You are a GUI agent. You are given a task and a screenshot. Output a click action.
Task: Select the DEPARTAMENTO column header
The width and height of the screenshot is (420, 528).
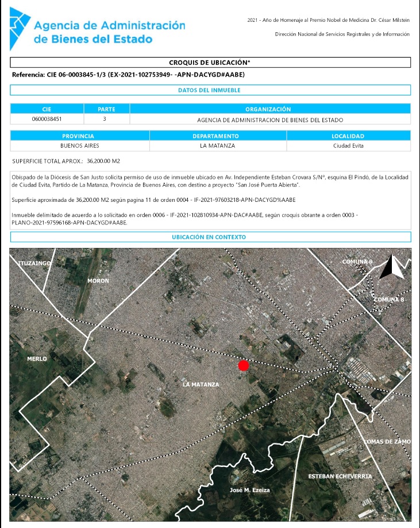click(218, 136)
